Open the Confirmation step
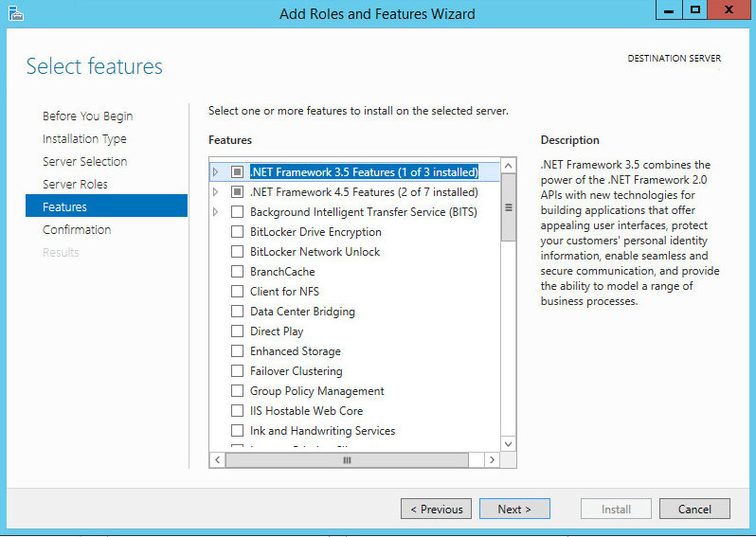Image resolution: width=756 pixels, height=537 pixels. [77, 230]
